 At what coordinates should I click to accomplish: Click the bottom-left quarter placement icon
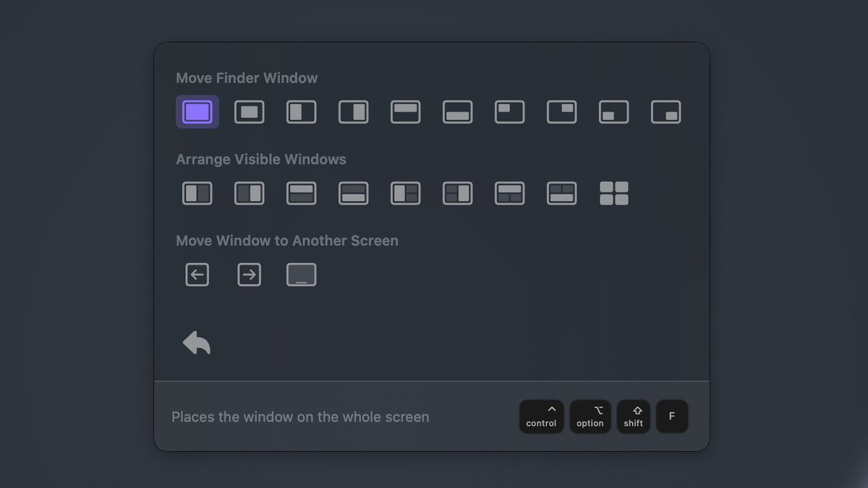click(x=613, y=111)
